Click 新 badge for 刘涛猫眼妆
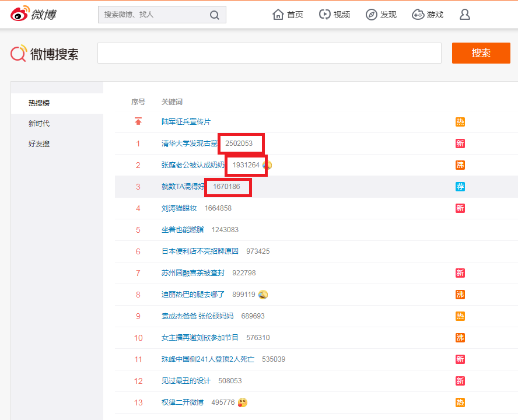Viewport: 518px width, 420px height. 460,208
